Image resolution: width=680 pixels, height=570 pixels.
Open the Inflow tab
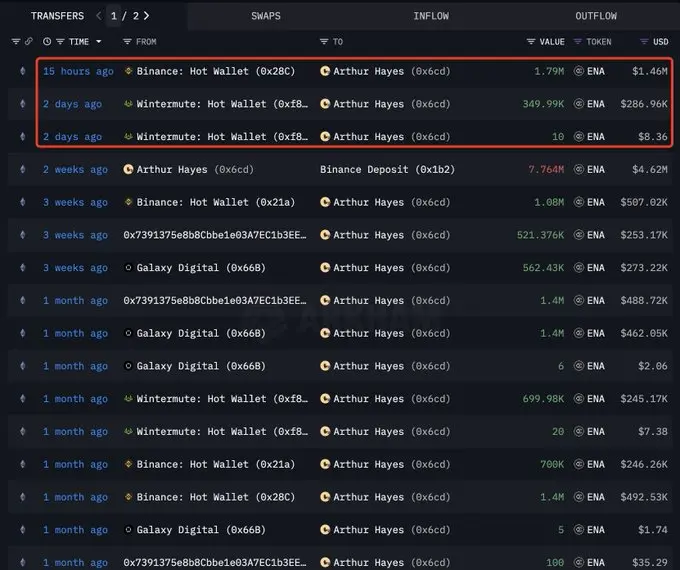tap(431, 16)
